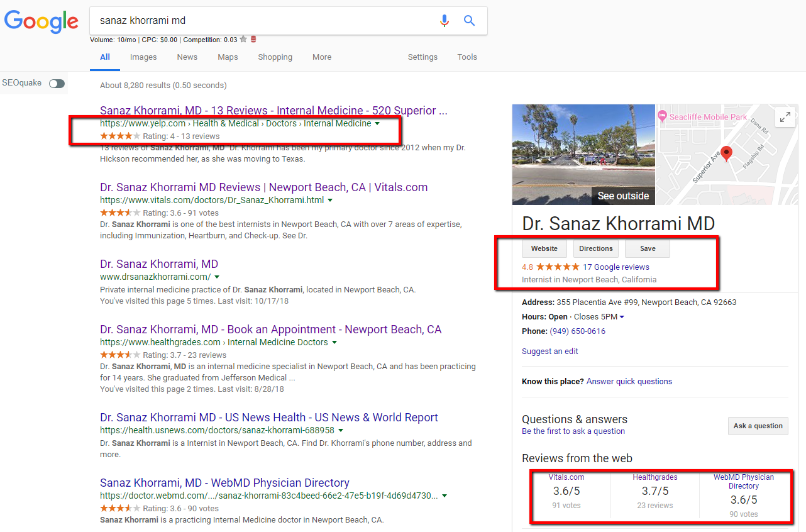
Task: Click the Suggest an edit link
Action: coord(550,352)
